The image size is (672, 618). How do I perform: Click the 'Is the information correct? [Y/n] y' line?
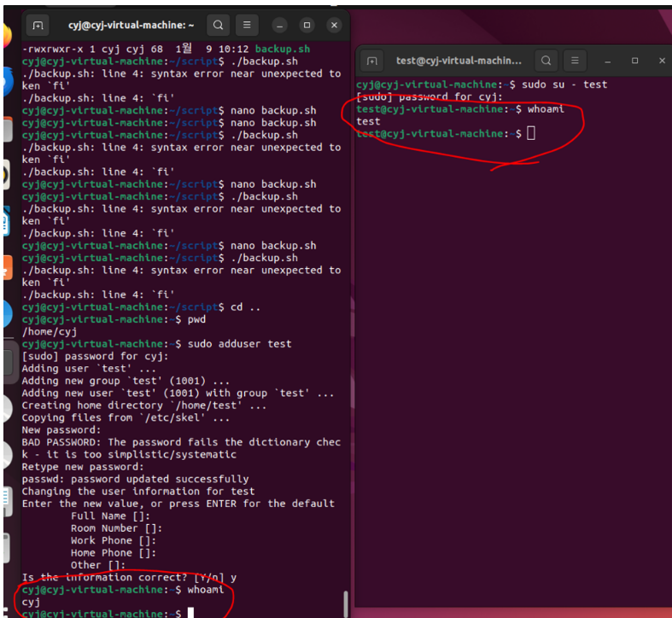(x=129, y=577)
